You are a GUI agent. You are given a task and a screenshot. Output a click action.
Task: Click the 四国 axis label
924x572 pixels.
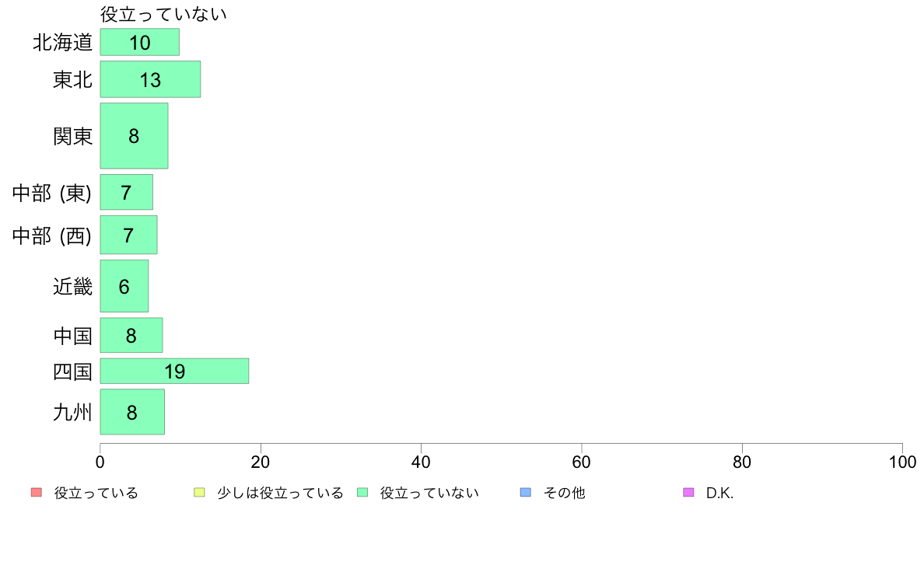72,371
